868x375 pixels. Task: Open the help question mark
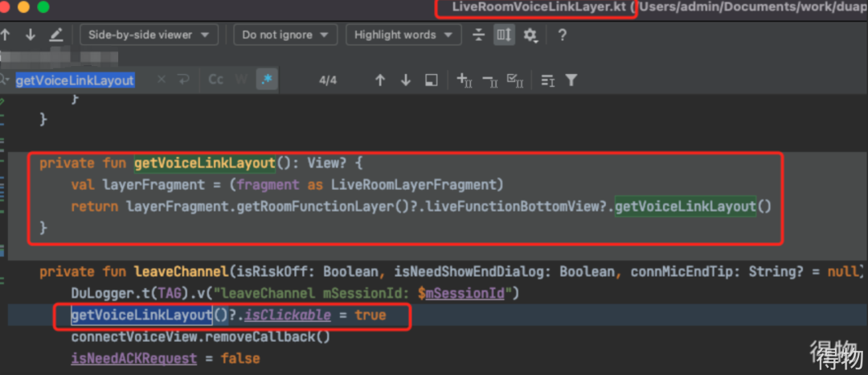click(x=563, y=35)
